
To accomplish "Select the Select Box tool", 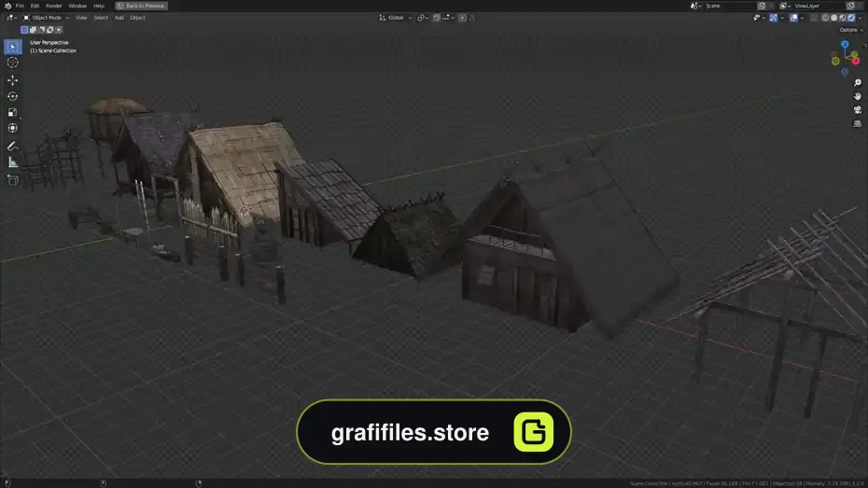I will [x=13, y=47].
